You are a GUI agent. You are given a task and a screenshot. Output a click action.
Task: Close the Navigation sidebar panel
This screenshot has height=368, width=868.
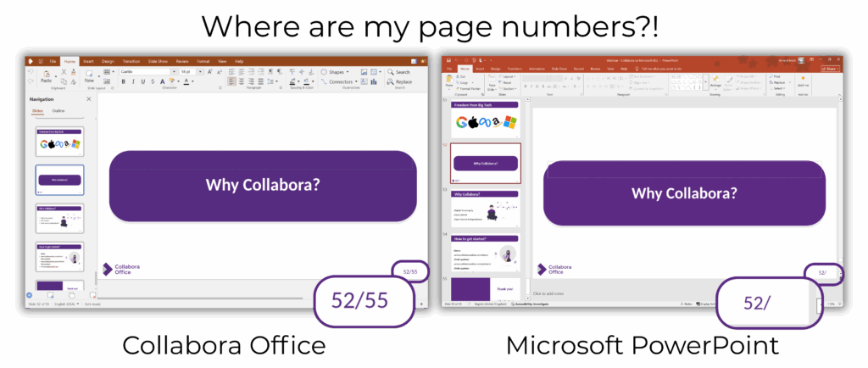point(89,99)
